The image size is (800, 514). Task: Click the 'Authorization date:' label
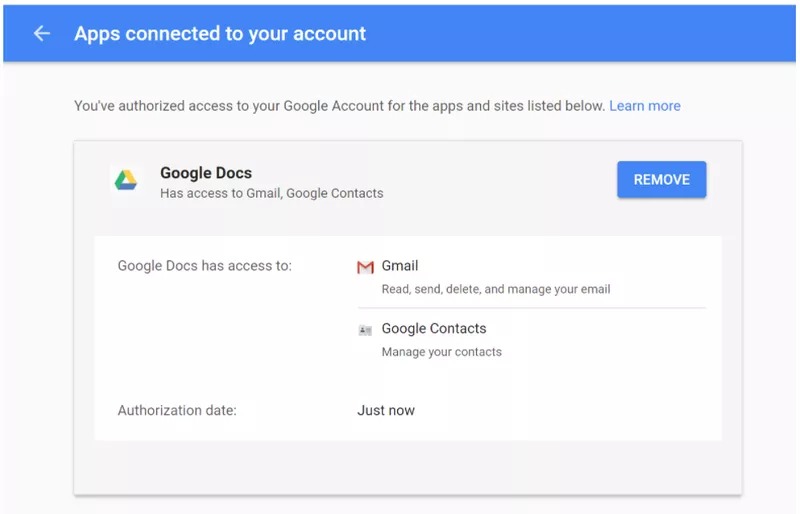click(x=177, y=410)
